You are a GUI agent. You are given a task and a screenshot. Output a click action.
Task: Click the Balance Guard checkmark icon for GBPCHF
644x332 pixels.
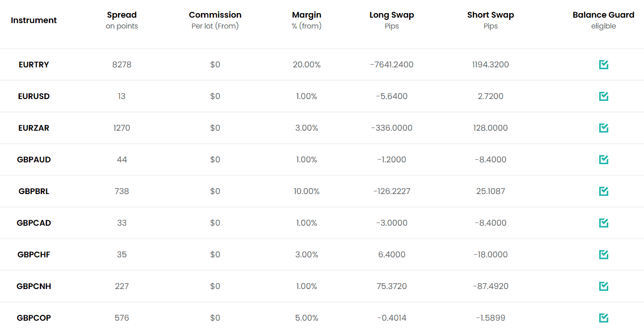[603, 254]
